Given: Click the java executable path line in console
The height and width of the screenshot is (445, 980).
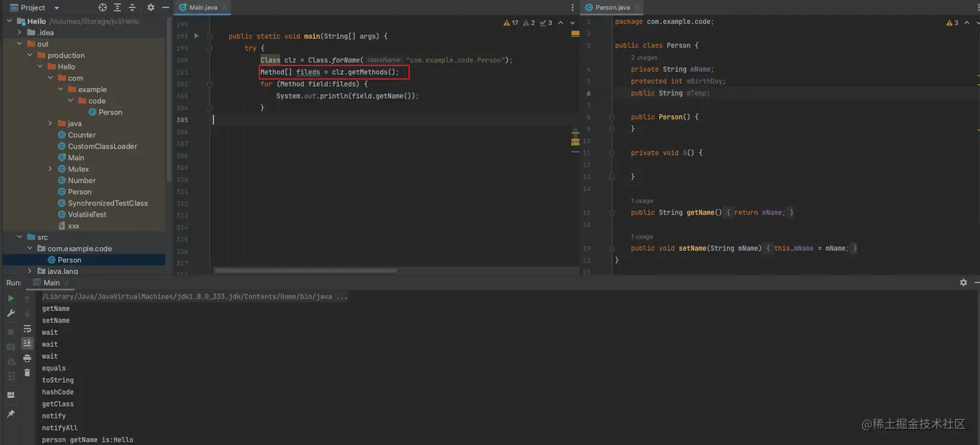Looking at the screenshot, I should 195,296.
